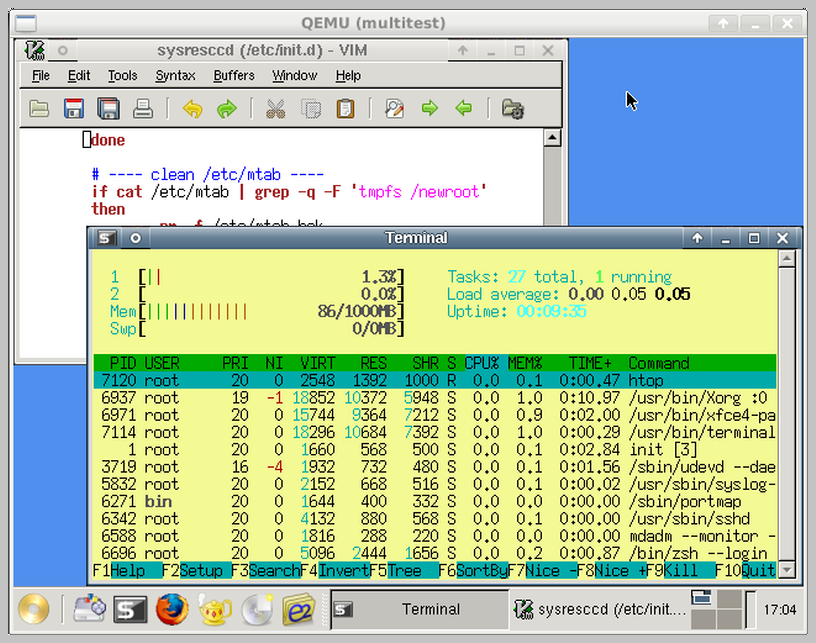Save current file with floppy icon
Viewport: 816px width, 643px height.
click(73, 109)
